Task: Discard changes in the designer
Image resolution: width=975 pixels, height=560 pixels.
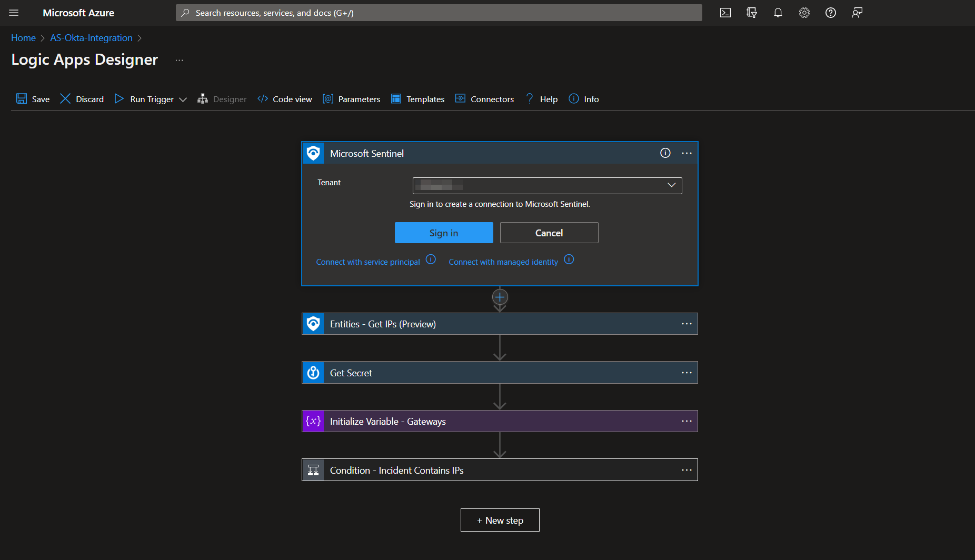Action: tap(82, 99)
